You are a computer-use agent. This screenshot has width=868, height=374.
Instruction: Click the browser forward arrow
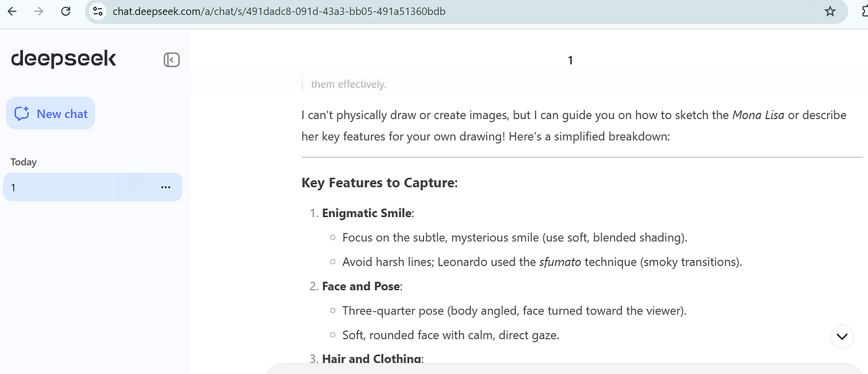pos(39,12)
